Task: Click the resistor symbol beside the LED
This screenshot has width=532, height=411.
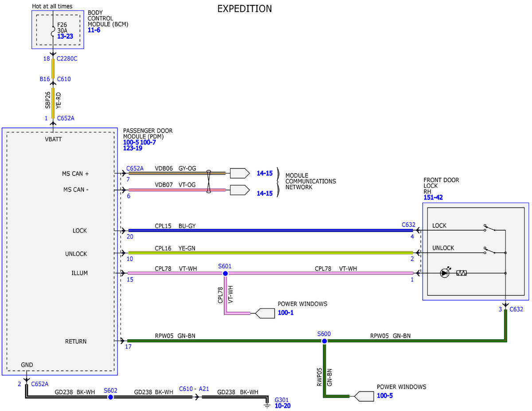Action: click(461, 274)
